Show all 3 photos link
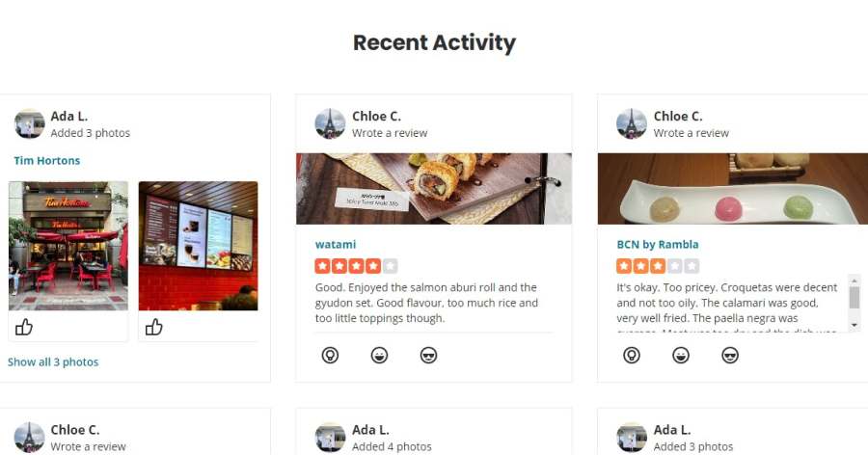This screenshot has height=455, width=868. click(x=53, y=362)
